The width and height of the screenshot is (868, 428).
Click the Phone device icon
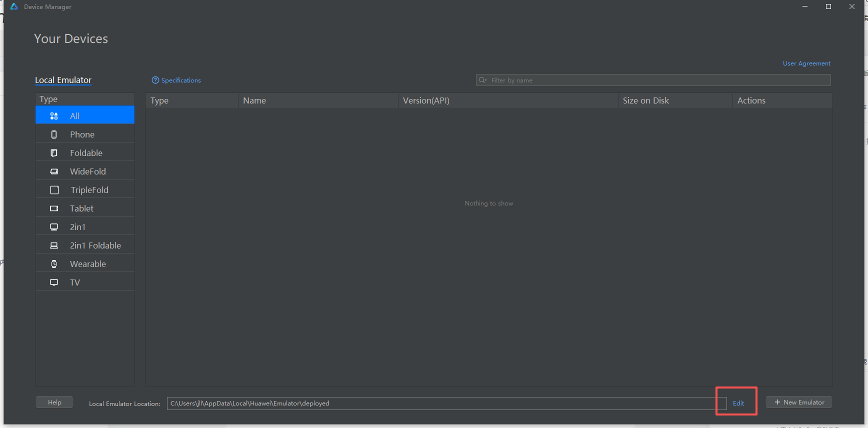(54, 134)
